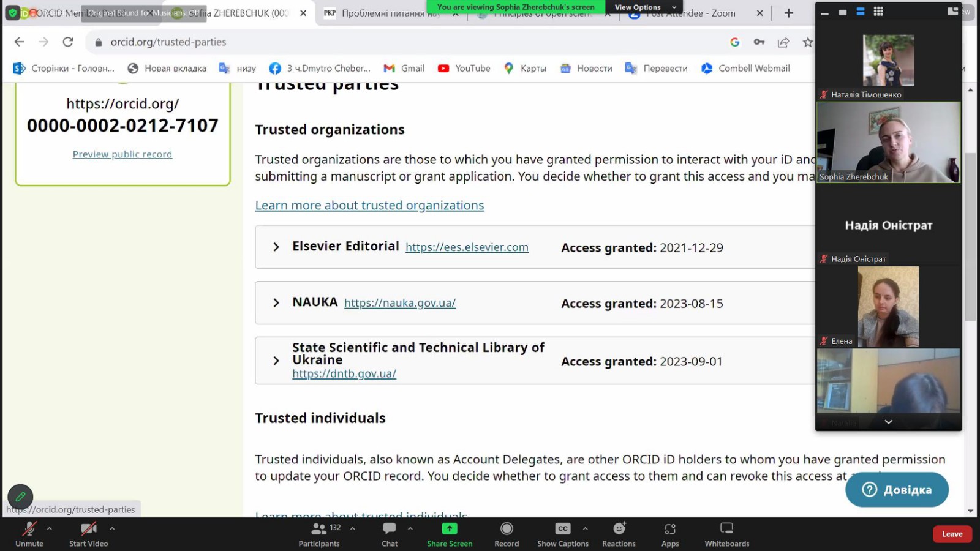This screenshot has width=980, height=551.
Task: Expand the Elsevier Editorial entry
Action: (276, 247)
